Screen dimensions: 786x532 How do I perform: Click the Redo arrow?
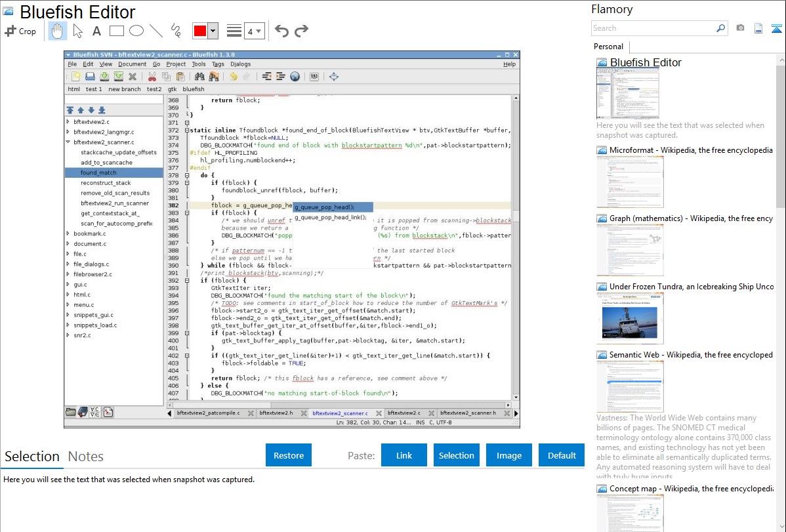[301, 31]
